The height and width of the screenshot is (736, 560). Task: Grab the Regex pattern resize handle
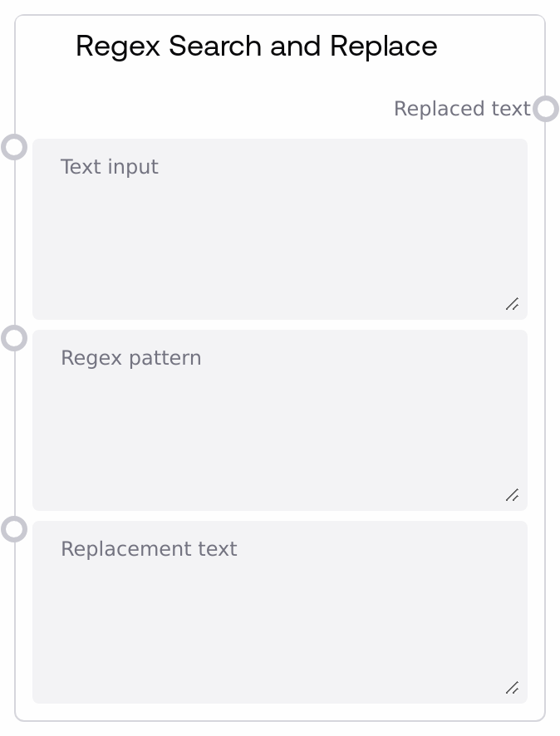(513, 496)
